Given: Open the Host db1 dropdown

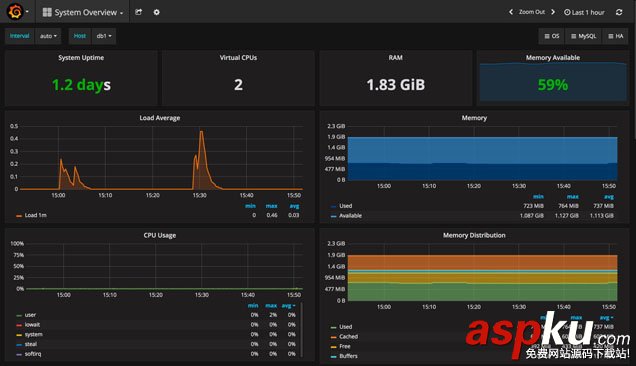Looking at the screenshot, I should tap(104, 36).
